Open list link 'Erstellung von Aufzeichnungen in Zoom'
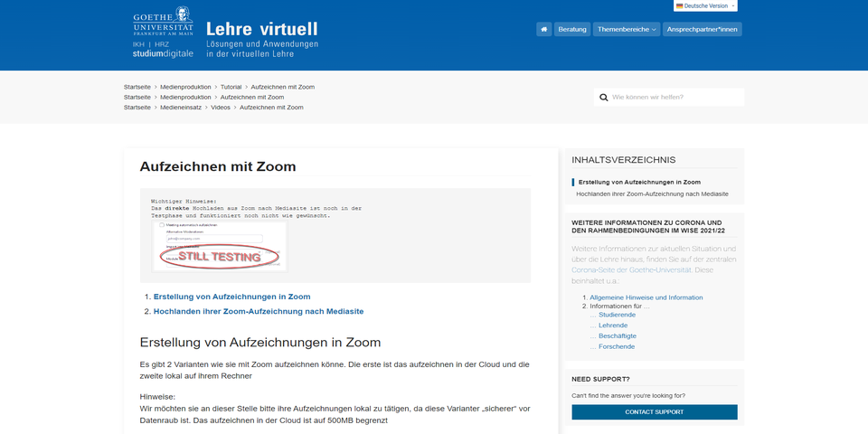 click(232, 297)
